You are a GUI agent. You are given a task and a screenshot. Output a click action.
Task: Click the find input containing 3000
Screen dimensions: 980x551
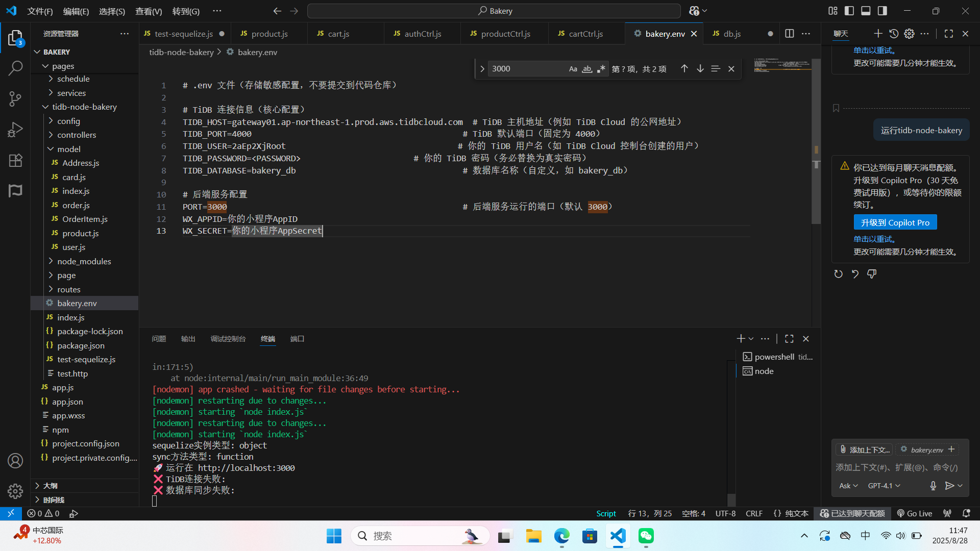pos(526,69)
